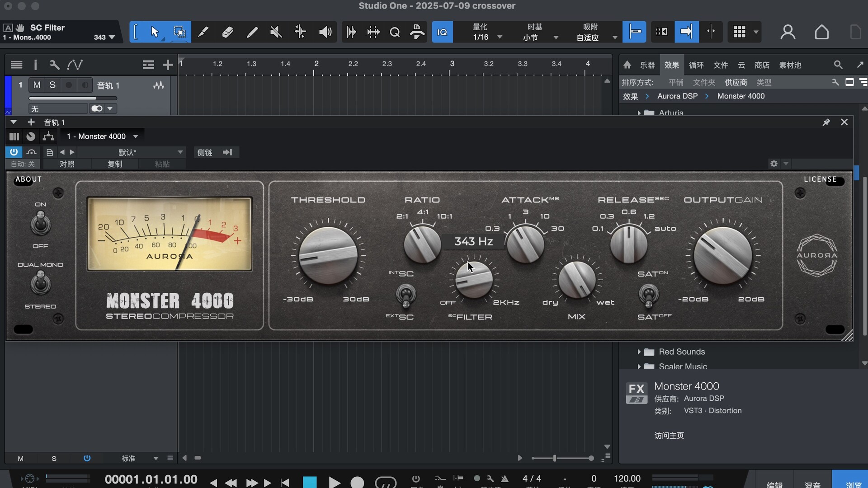Switch to the 乐器 browser tab
This screenshot has width=868, height=488.
coord(647,65)
